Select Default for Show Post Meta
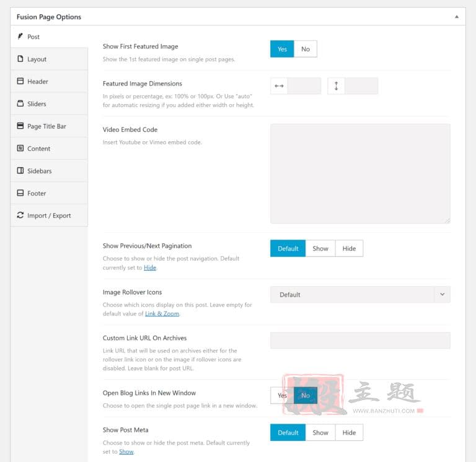Image resolution: width=476 pixels, height=462 pixels. [288, 432]
